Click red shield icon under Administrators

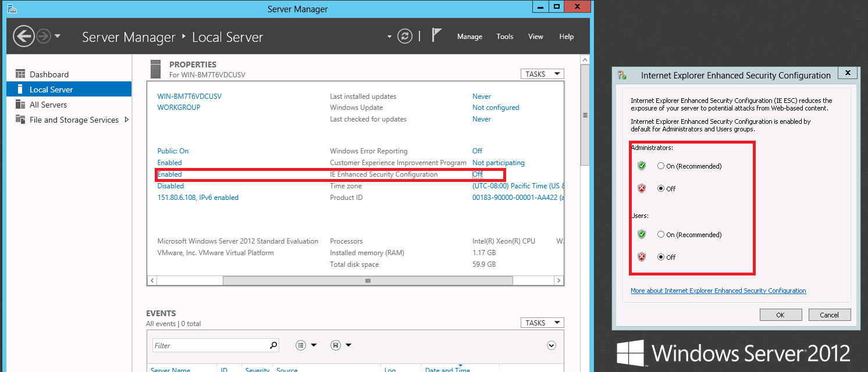click(642, 188)
